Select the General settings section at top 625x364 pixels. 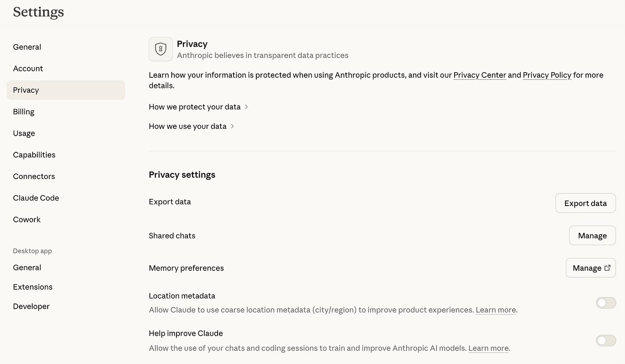[x=27, y=47]
